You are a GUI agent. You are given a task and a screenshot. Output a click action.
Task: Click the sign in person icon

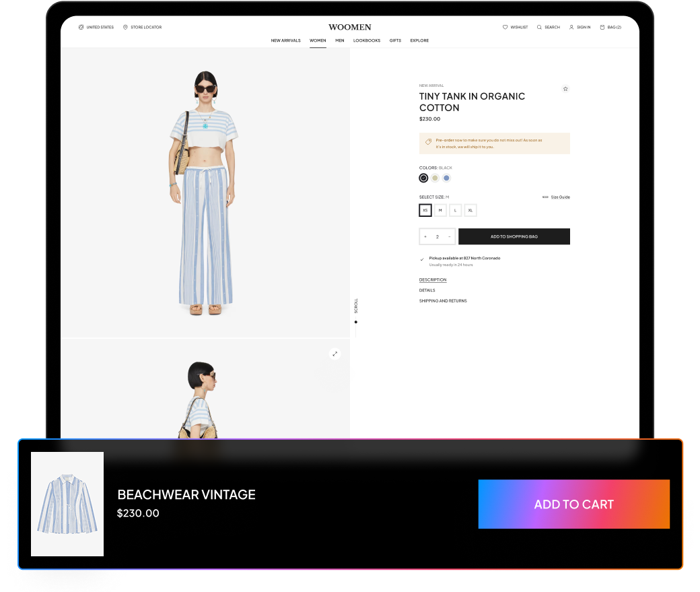571,27
